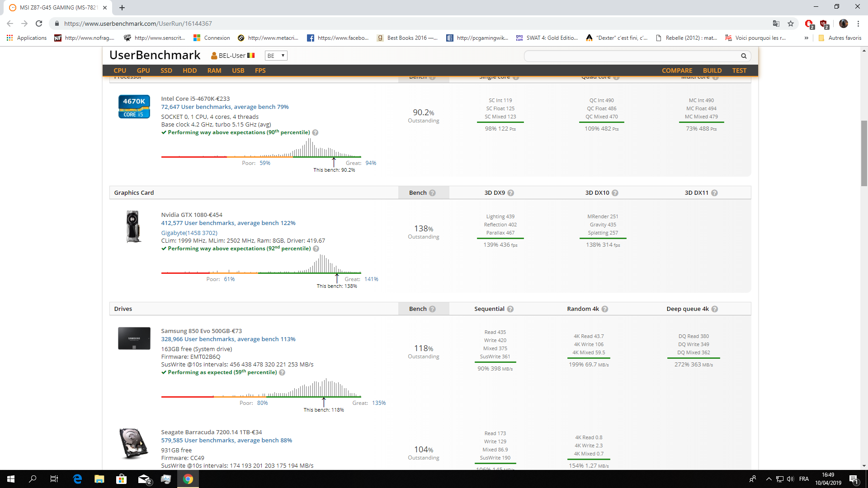Open the Connexion bookmark
The width and height of the screenshot is (868, 488).
point(212,38)
